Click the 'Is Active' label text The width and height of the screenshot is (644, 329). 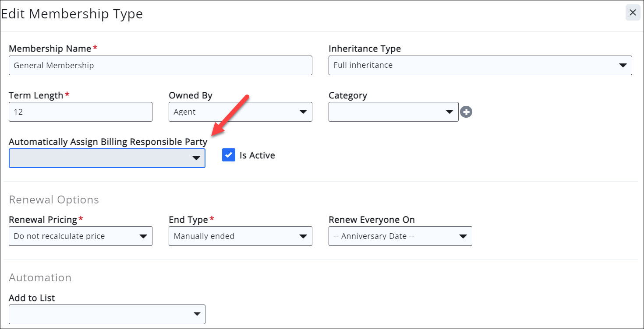click(x=257, y=155)
